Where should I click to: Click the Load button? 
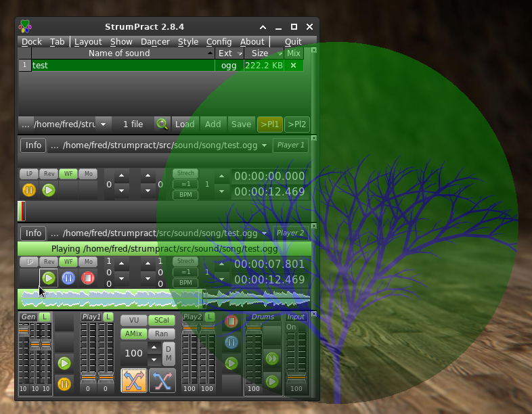pos(185,124)
